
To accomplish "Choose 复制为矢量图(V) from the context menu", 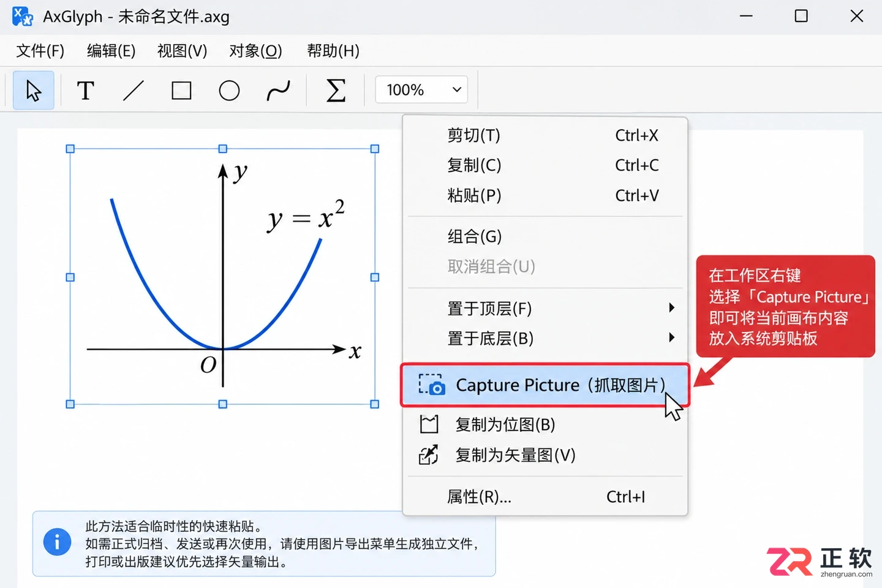I will coord(545,455).
